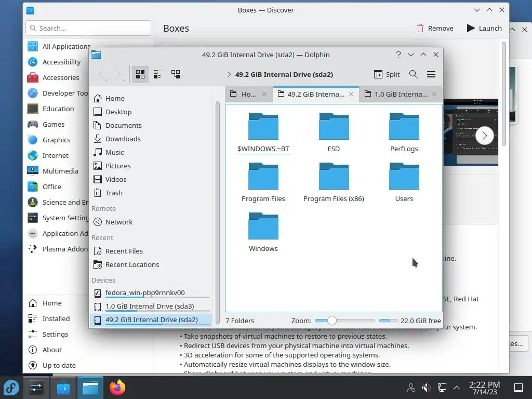Select the Program Files folder
532x399 pixels.
263,182
